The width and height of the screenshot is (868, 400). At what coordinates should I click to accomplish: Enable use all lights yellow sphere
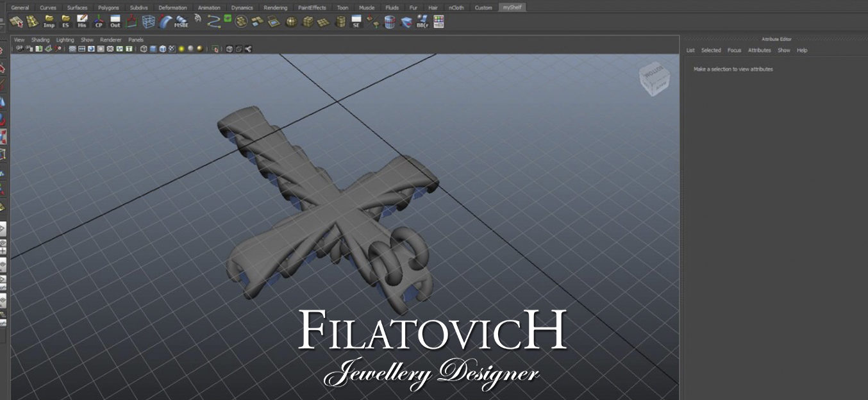[x=181, y=49]
